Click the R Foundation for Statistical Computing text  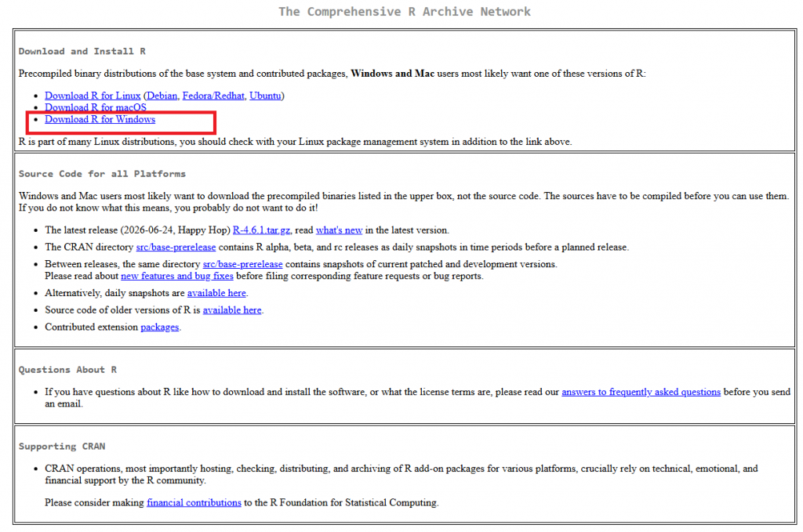354,503
